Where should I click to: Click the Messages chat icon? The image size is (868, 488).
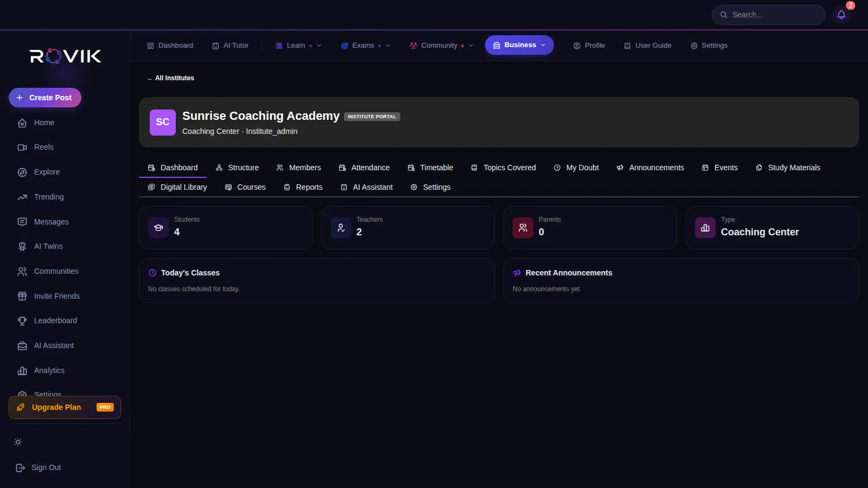click(22, 222)
